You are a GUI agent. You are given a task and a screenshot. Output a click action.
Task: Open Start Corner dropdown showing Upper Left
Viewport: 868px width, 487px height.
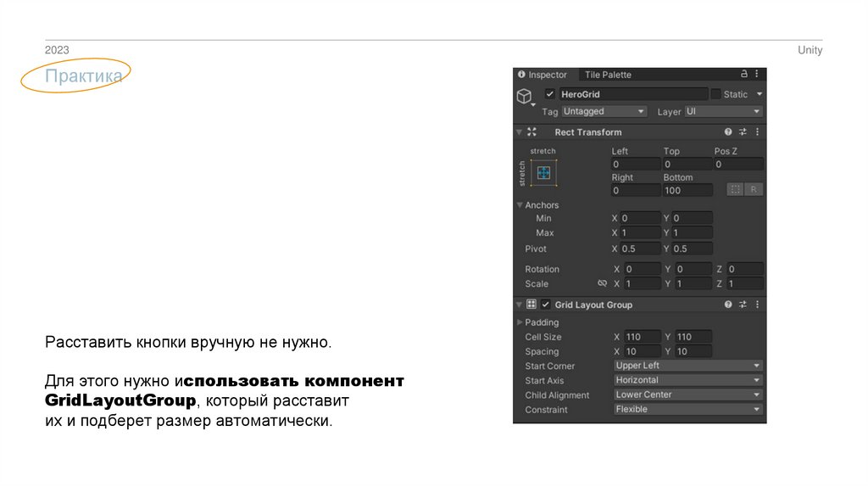pyautogui.click(x=688, y=366)
